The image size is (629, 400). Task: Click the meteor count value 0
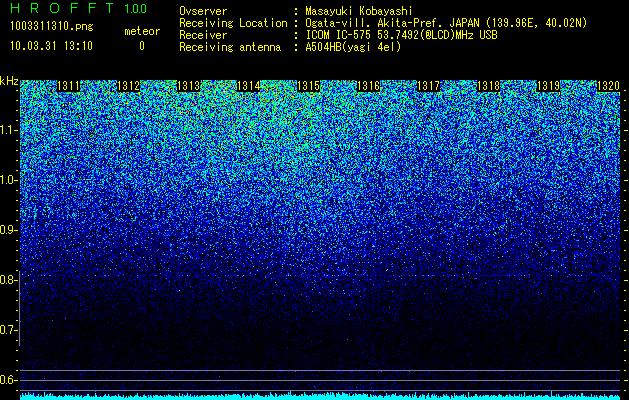[142, 46]
